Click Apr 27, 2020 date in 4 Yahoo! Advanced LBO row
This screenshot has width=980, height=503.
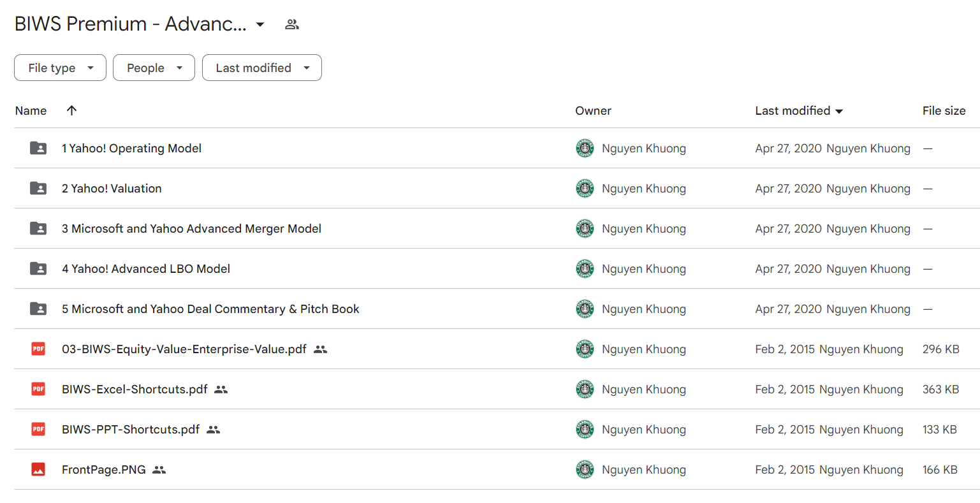(789, 268)
